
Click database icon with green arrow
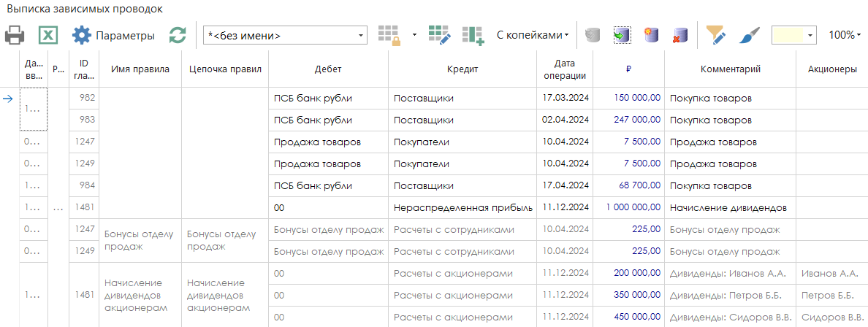(x=622, y=35)
